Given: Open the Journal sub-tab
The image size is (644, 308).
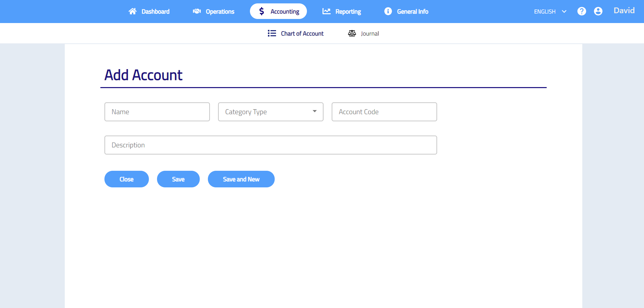Looking at the screenshot, I should tap(370, 34).
